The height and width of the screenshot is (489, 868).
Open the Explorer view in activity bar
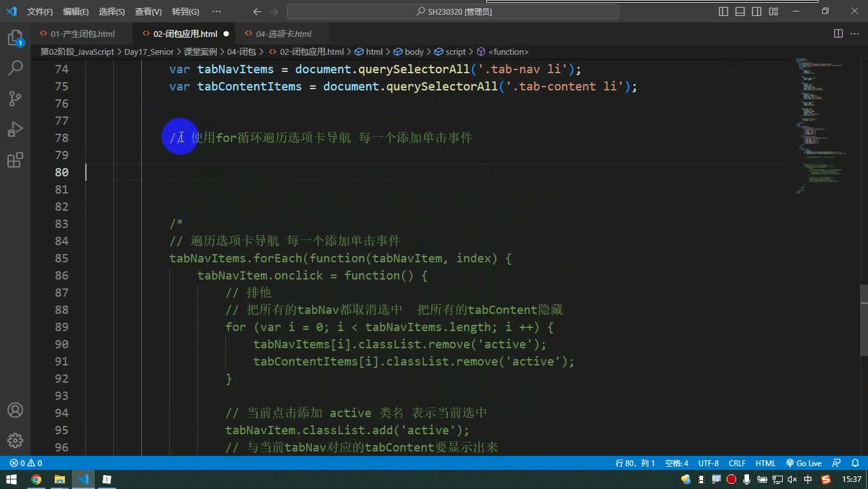coord(15,38)
